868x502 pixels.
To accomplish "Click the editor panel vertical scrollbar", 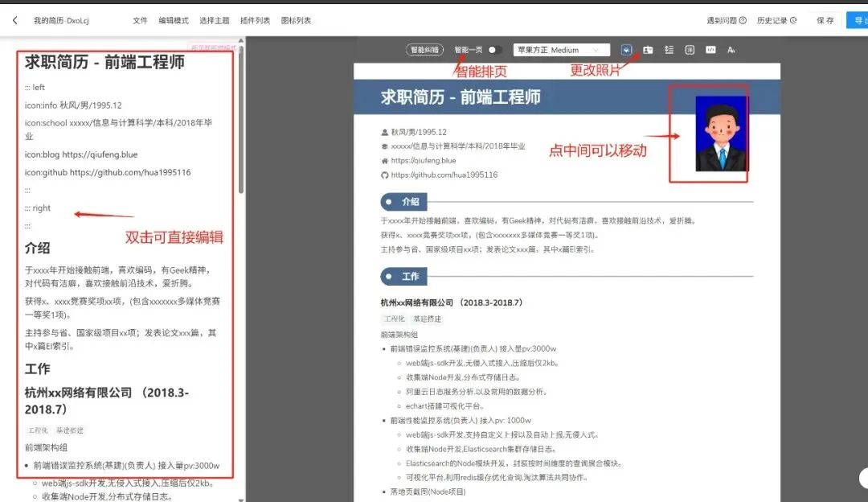I will 241,119.
